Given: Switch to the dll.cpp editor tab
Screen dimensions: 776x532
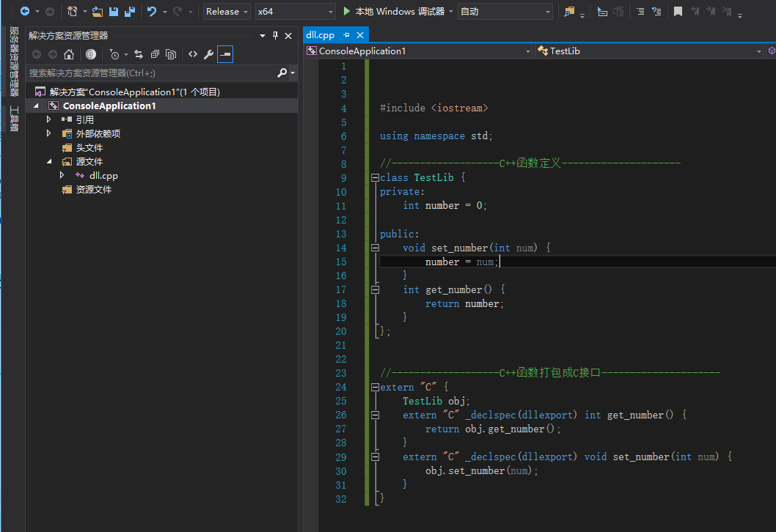Looking at the screenshot, I should [x=320, y=35].
